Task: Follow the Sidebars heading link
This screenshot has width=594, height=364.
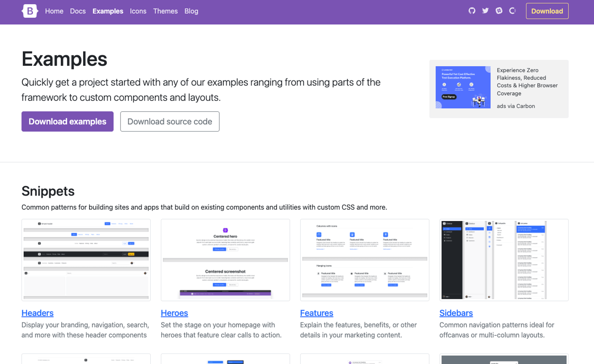Action: (456, 313)
